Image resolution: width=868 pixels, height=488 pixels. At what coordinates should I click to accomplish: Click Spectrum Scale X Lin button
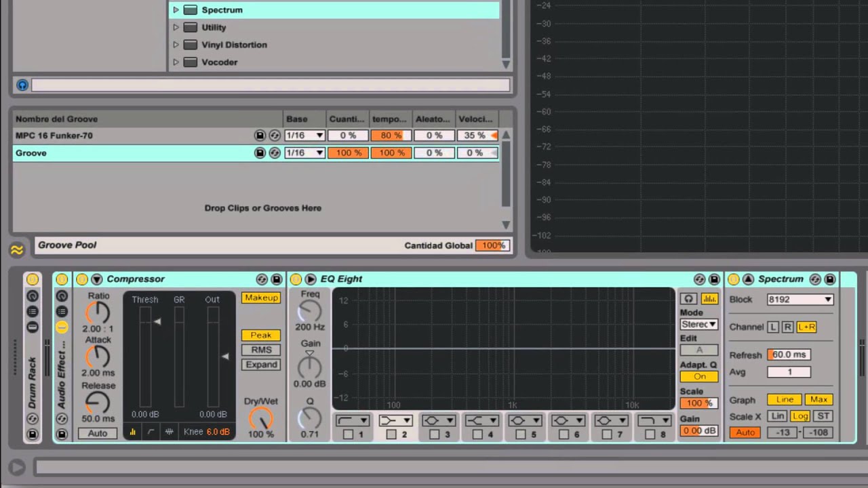click(778, 416)
